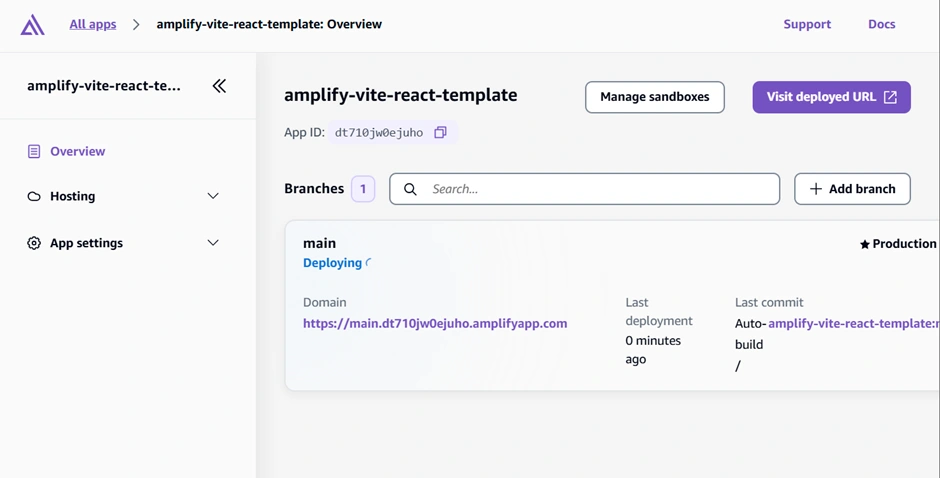The image size is (940, 478).
Task: Focus the branches Search field
Action: [600, 189]
